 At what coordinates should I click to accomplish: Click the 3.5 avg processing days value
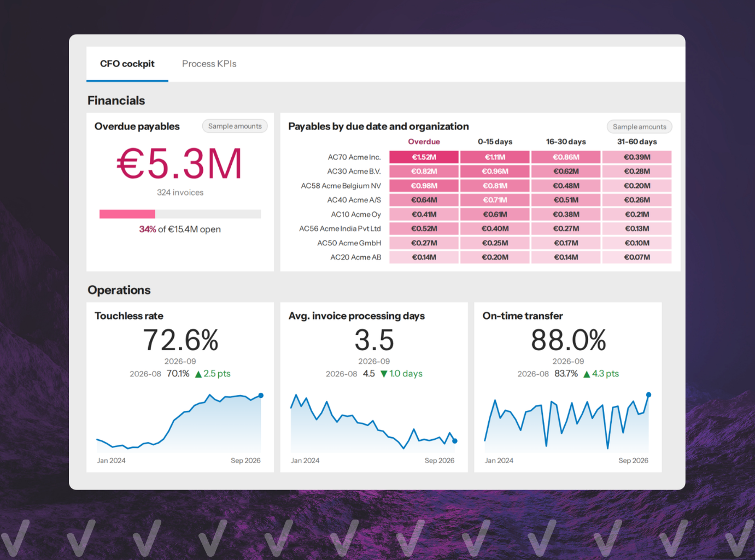pos(374,340)
